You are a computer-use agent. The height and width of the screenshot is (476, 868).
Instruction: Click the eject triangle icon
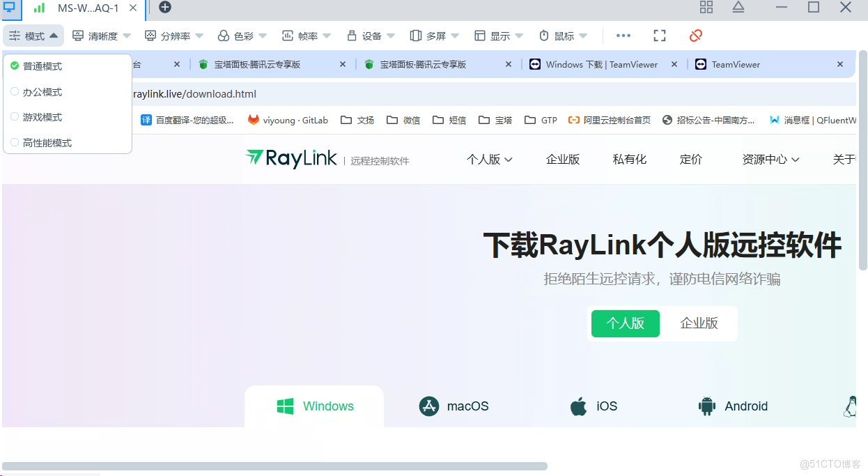pos(738,7)
